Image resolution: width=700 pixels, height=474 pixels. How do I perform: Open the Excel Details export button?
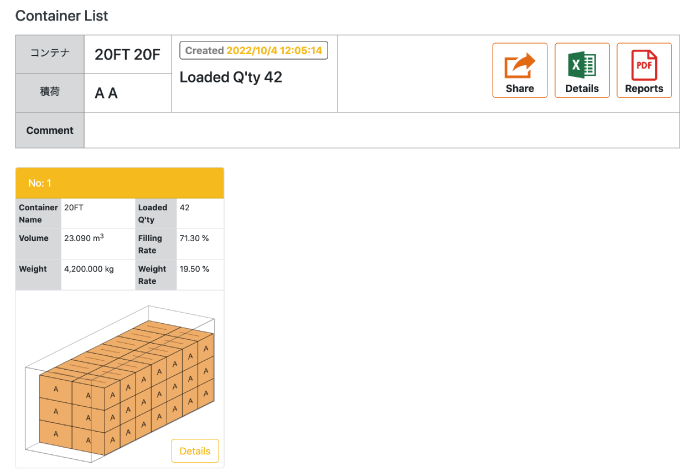[582, 71]
